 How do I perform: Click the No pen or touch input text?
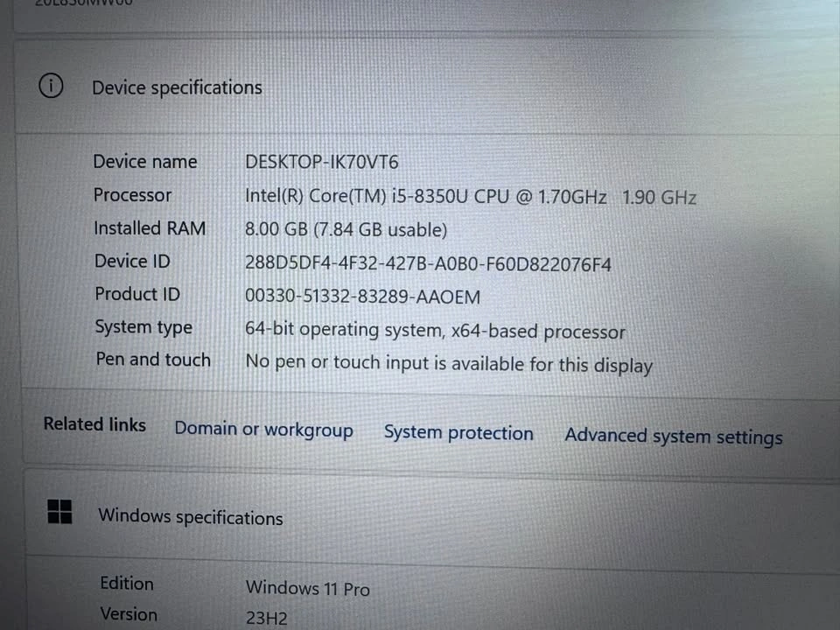click(x=448, y=364)
